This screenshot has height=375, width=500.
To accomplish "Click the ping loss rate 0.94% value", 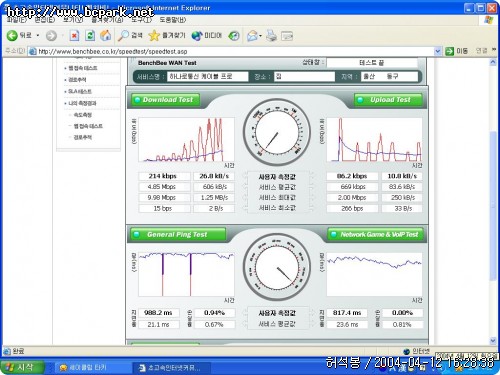I will (x=214, y=313).
